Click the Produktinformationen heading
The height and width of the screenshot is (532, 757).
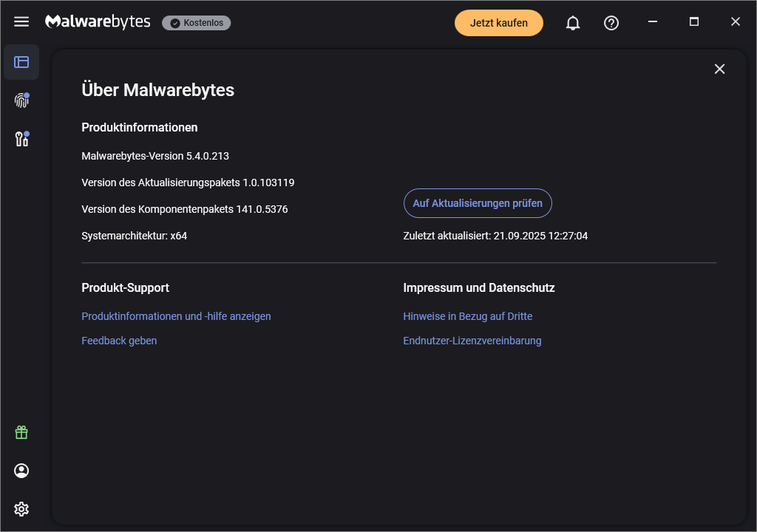pos(140,127)
